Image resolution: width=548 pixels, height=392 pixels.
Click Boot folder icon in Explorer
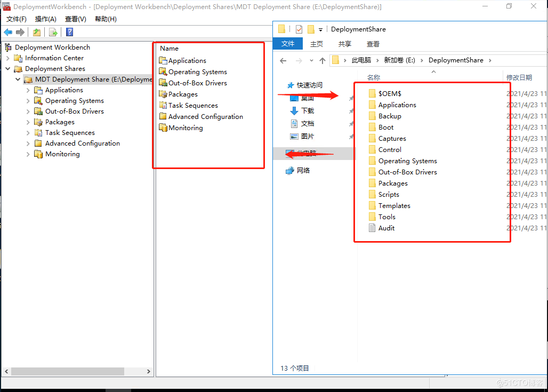click(372, 127)
